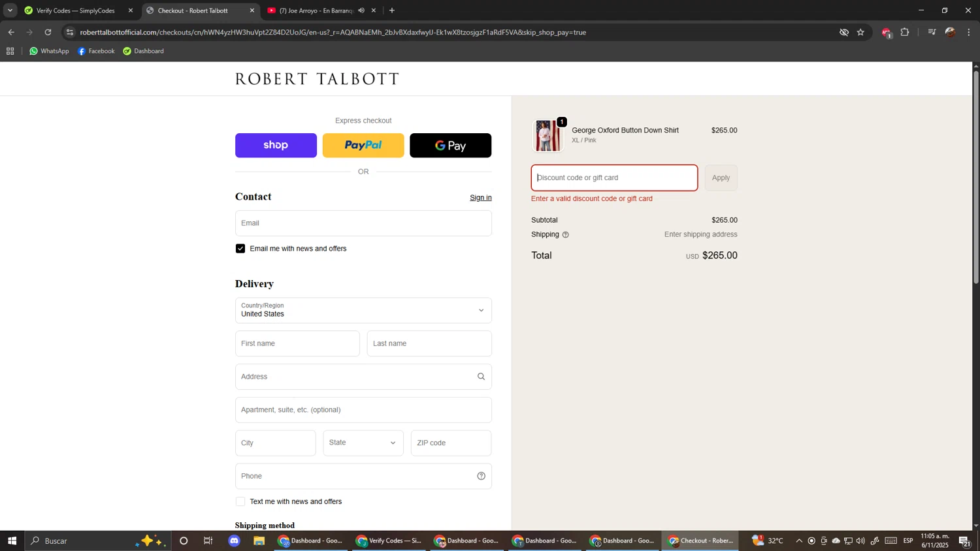View site information icon in address bar
This screenshot has width=980, height=551.
[x=70, y=32]
